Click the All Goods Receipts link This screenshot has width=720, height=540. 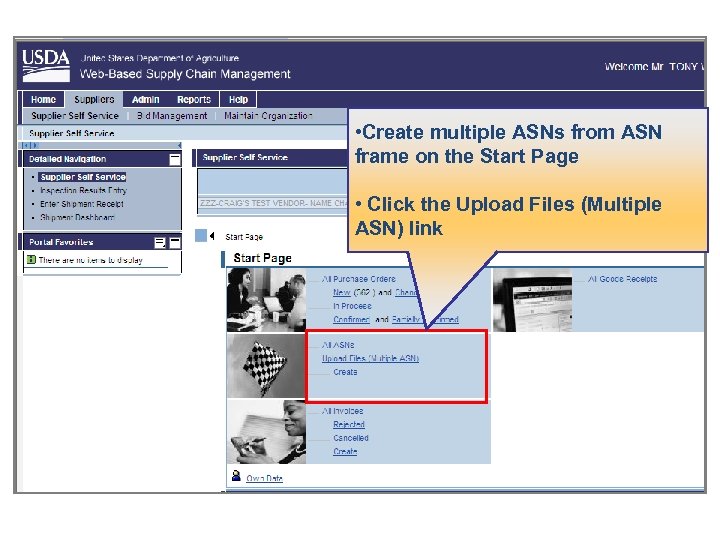[623, 279]
